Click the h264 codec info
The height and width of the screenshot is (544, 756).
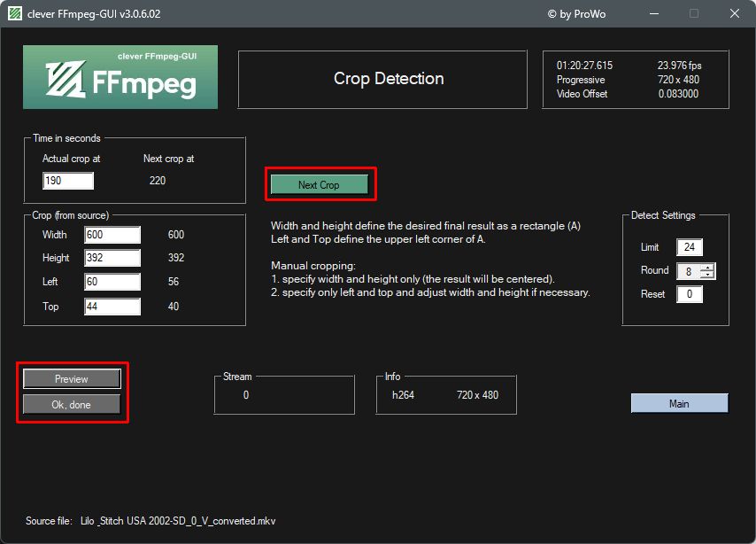point(403,395)
